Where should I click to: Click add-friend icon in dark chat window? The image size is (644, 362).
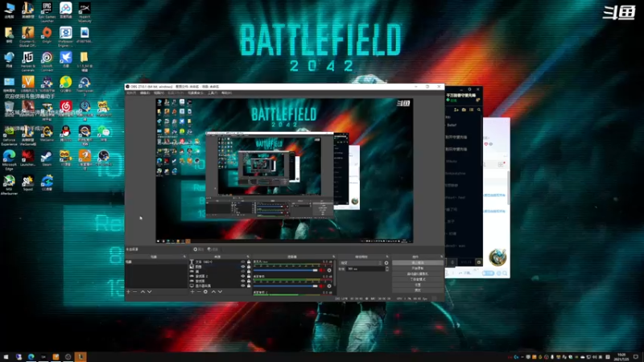456,109
